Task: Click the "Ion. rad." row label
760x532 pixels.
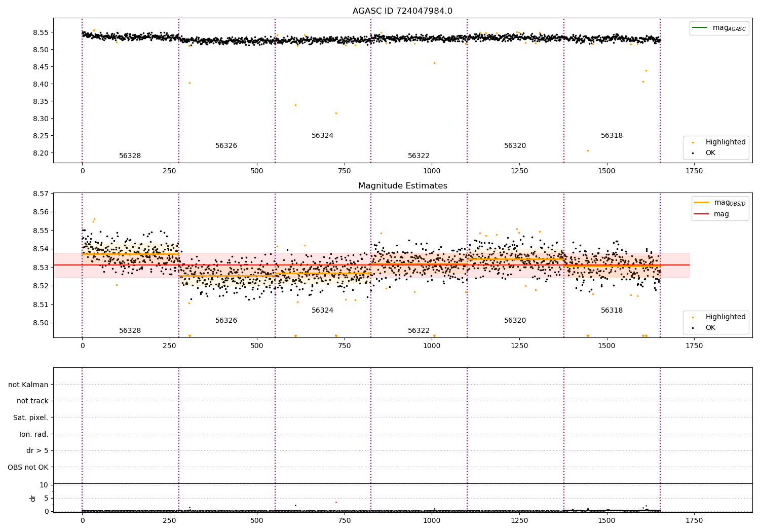Action: click(x=34, y=434)
